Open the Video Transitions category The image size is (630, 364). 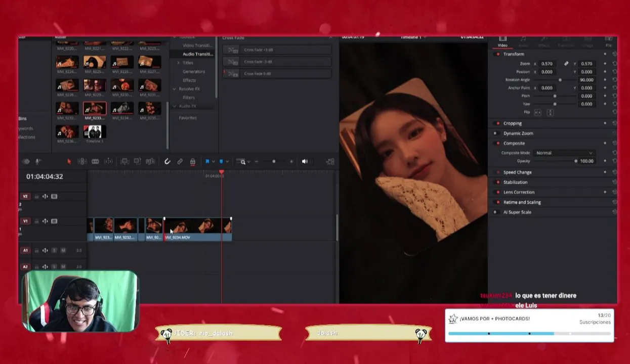coord(197,45)
